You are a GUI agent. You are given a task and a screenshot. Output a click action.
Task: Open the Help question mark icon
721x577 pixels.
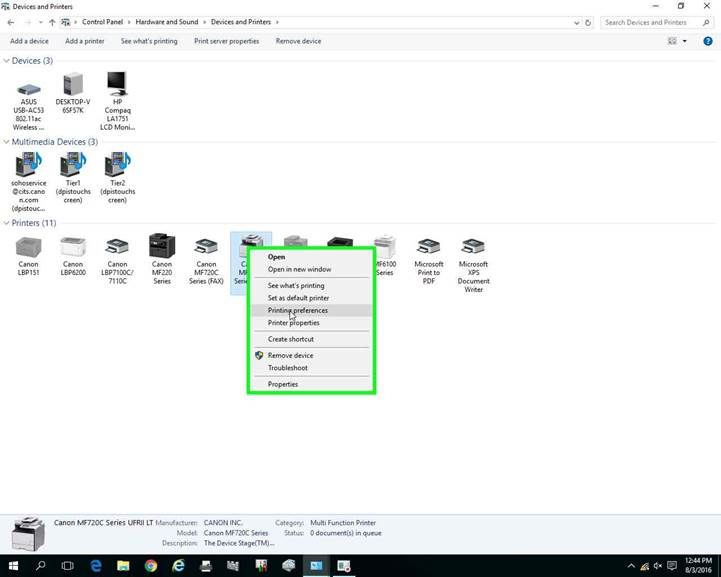tap(708, 41)
